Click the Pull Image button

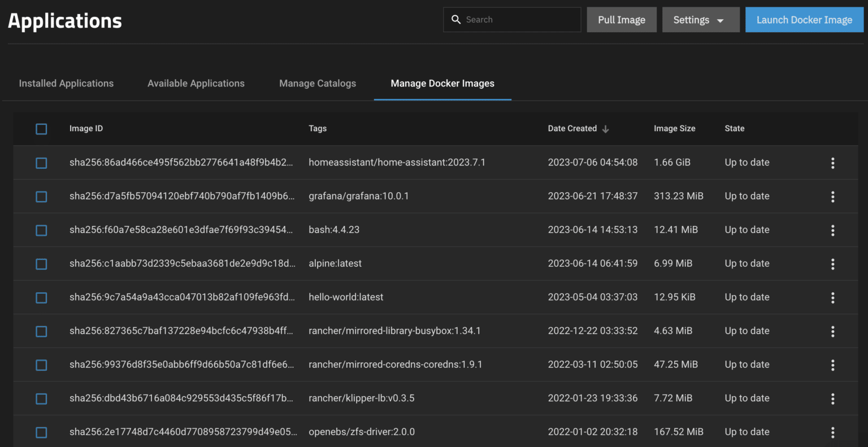tap(622, 20)
